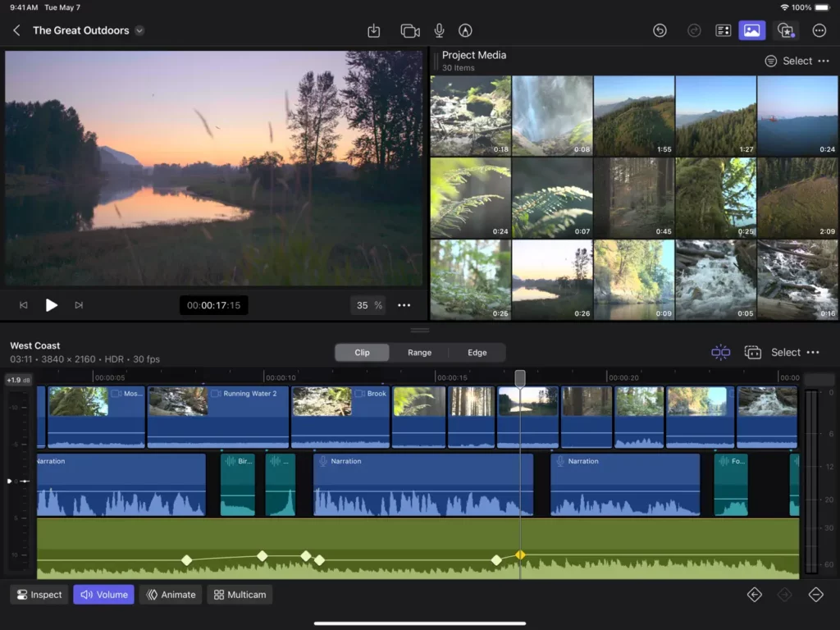The width and height of the screenshot is (840, 630).
Task: Tap the purple connect clip icon above timeline
Action: [x=720, y=352]
